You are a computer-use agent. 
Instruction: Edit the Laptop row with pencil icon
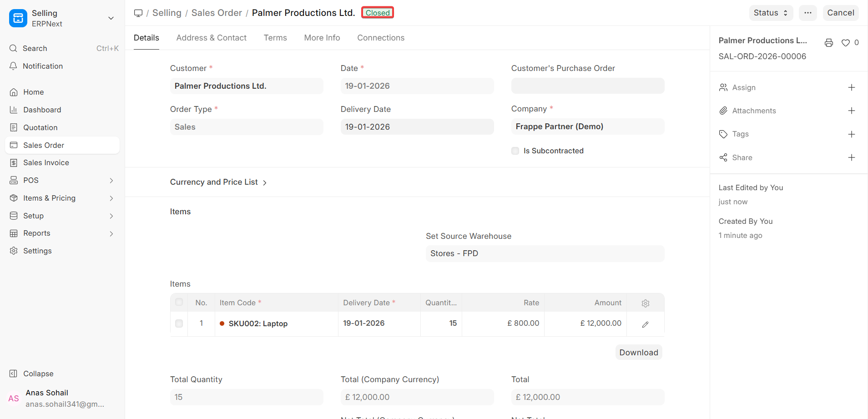coord(645,324)
